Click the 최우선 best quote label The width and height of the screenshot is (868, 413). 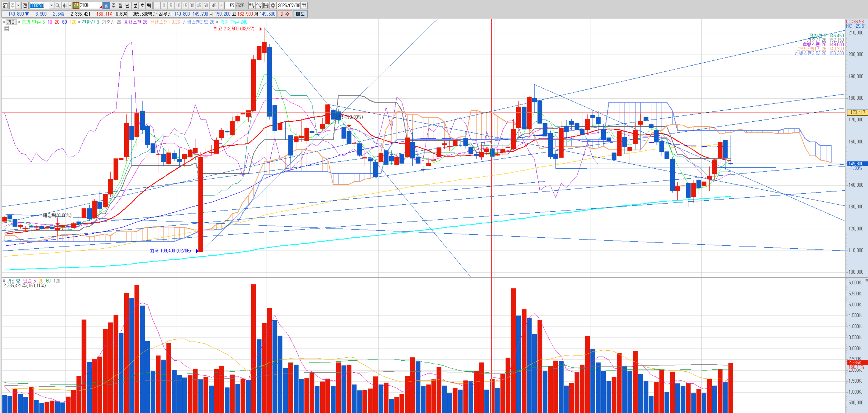pos(165,14)
